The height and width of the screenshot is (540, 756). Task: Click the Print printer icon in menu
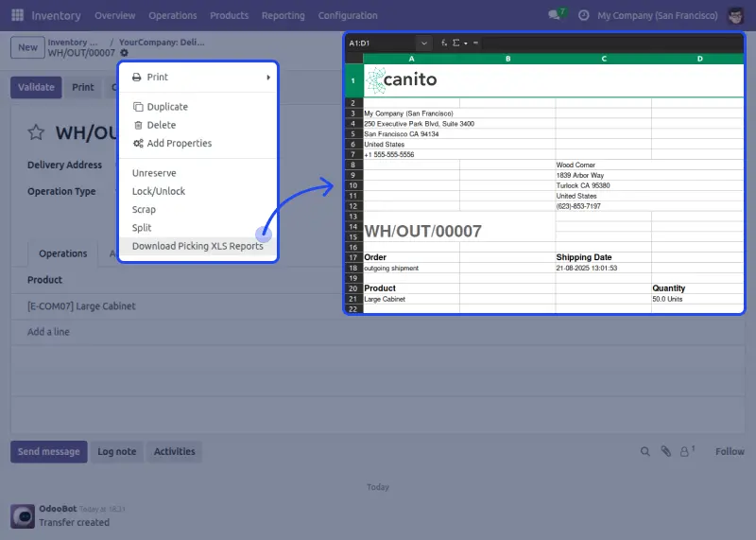pyautogui.click(x=137, y=78)
